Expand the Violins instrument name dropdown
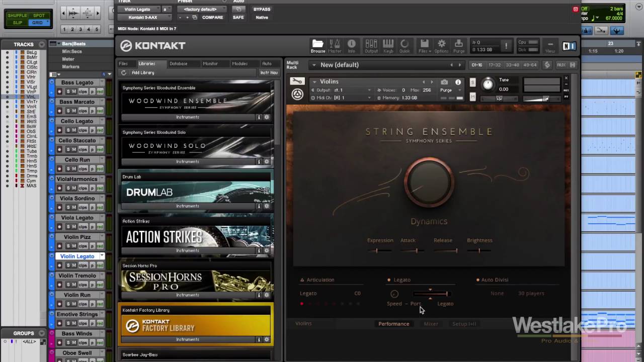This screenshot has height=362, width=644. pyautogui.click(x=314, y=81)
